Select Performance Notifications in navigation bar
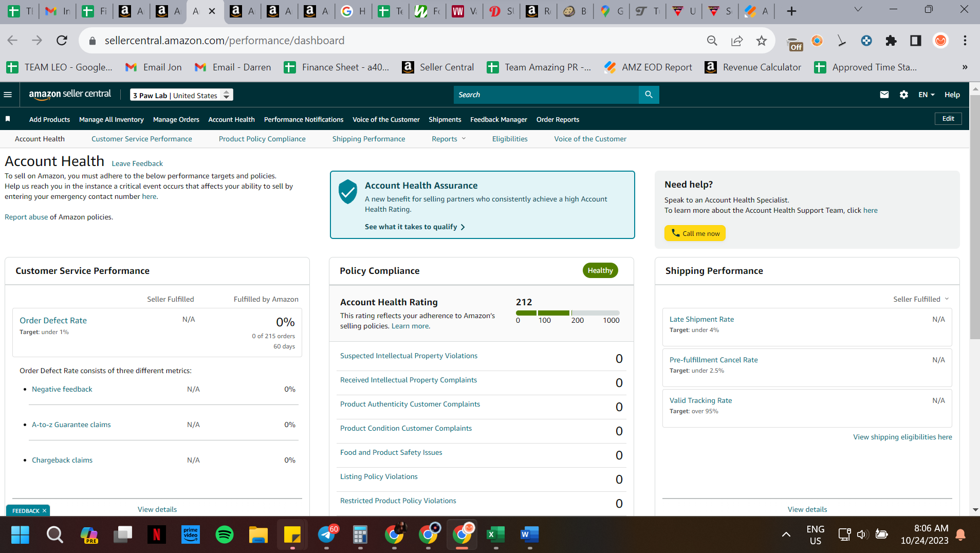The image size is (980, 553). click(x=304, y=119)
